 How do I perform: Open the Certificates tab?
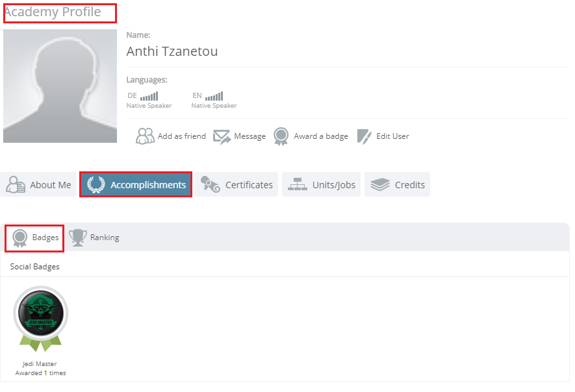(x=238, y=184)
